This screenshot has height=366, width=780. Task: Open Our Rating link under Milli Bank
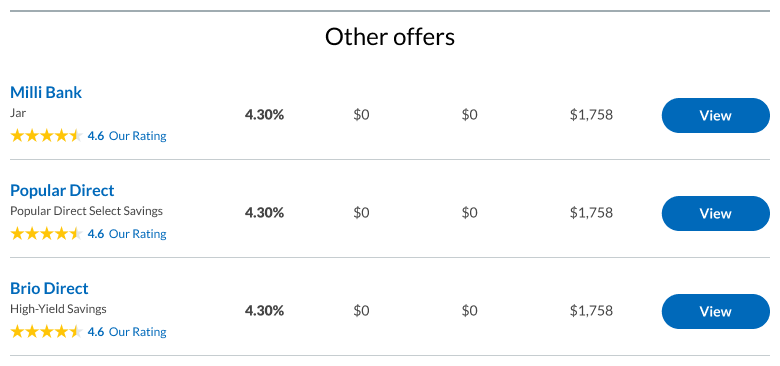pos(138,136)
